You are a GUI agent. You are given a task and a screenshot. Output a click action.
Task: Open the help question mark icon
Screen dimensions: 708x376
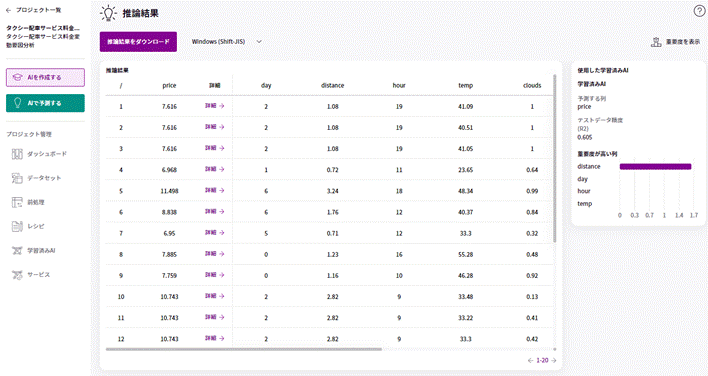pos(699,12)
